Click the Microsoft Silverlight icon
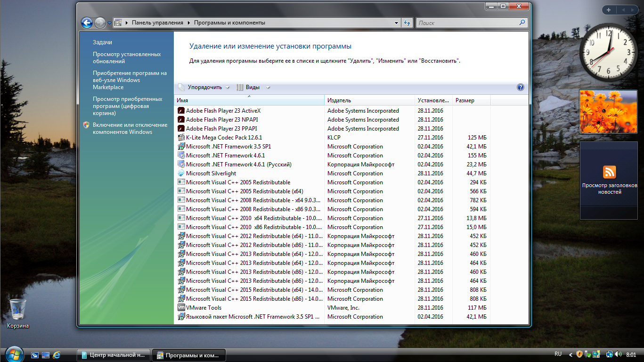644x362 pixels. click(181, 173)
